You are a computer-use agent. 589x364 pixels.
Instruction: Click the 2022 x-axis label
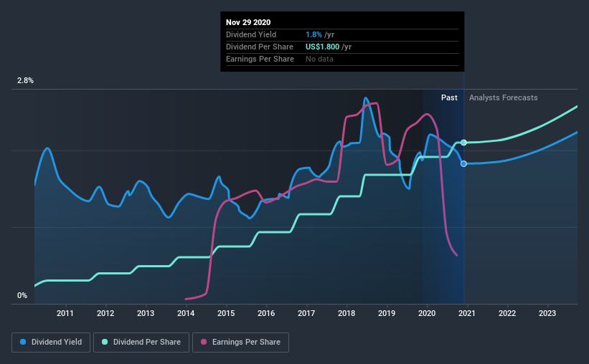(x=507, y=313)
